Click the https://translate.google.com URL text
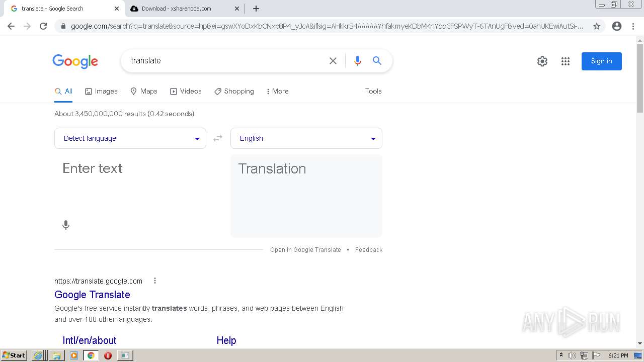644x362 pixels. [98, 281]
